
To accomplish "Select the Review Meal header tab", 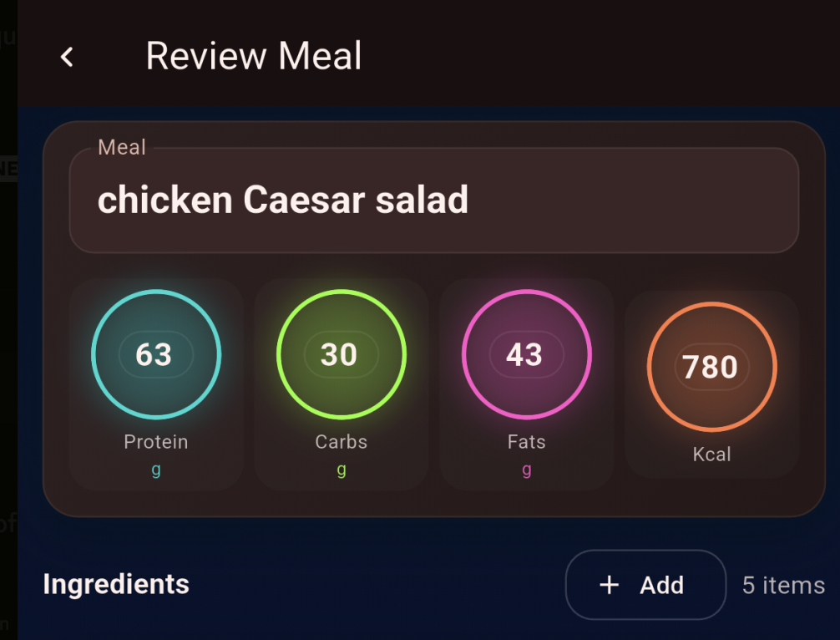I will [253, 55].
